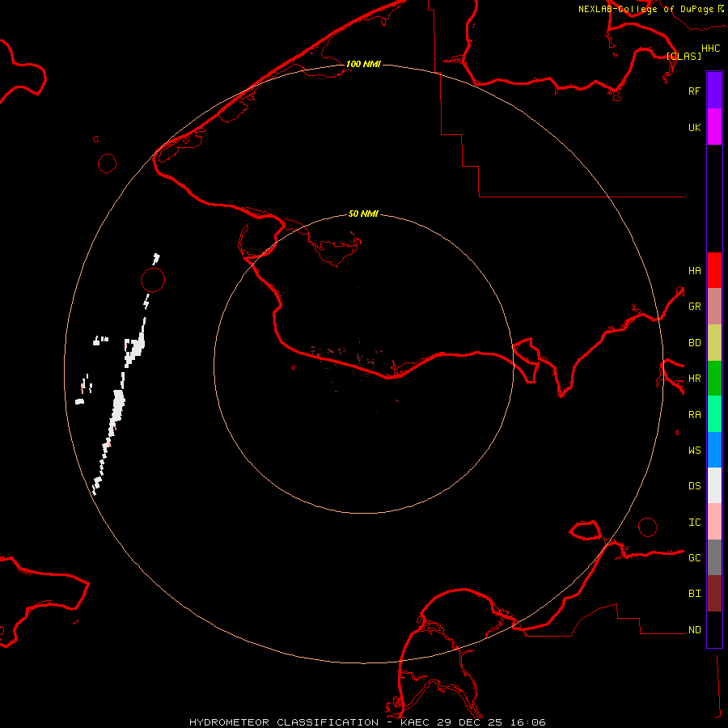The height and width of the screenshot is (728, 728).
Task: Click the BI legend label
Action: pos(694,594)
